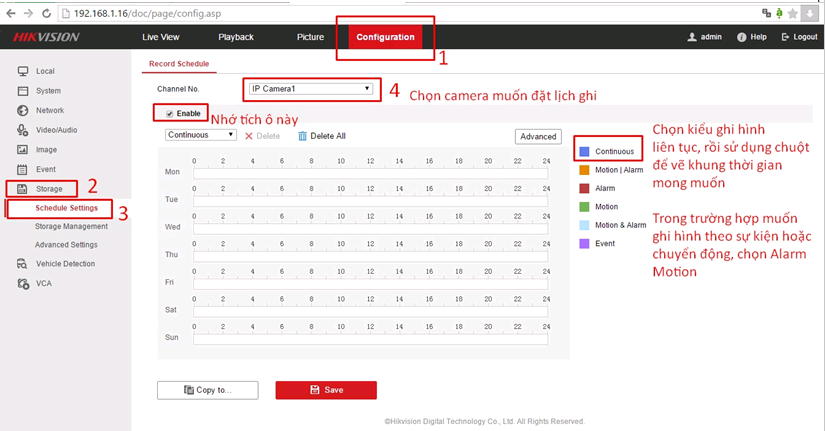Viewport: 825px width, 431px height.
Task: Open the Continuous record type dropdown
Action: click(201, 135)
